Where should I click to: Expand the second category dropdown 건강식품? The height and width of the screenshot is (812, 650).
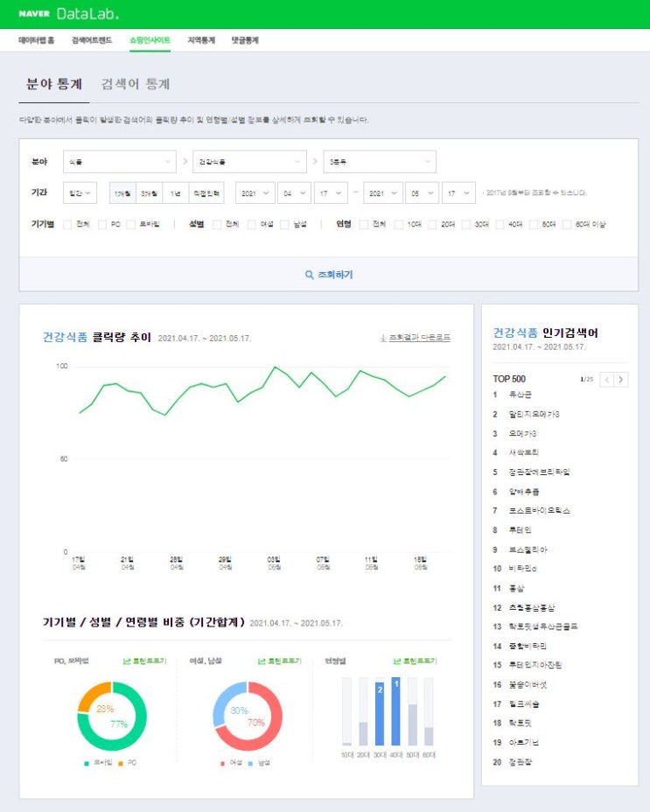click(x=249, y=162)
